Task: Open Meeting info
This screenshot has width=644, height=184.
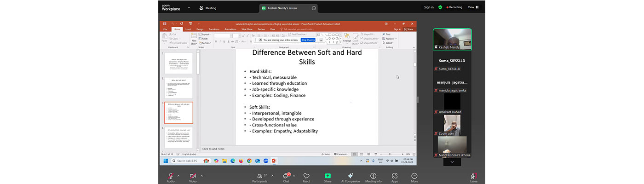Action: point(373,177)
